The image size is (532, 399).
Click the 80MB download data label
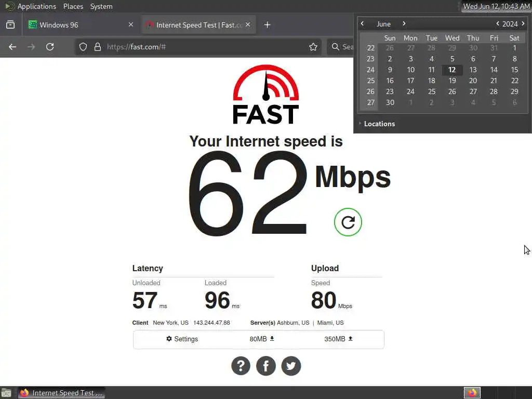point(262,339)
